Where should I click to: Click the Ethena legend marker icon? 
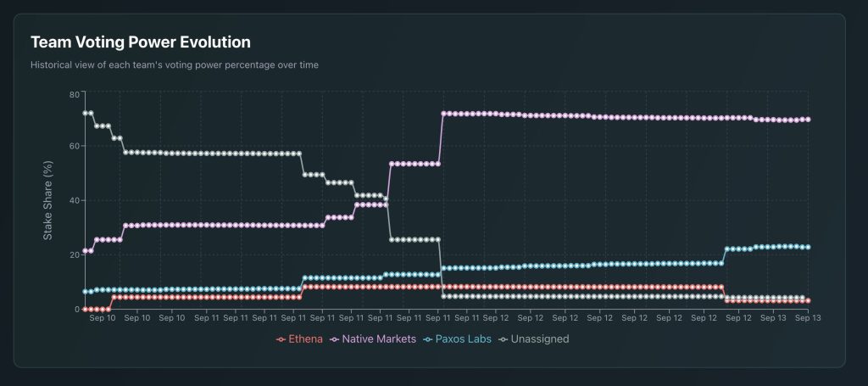tap(281, 339)
